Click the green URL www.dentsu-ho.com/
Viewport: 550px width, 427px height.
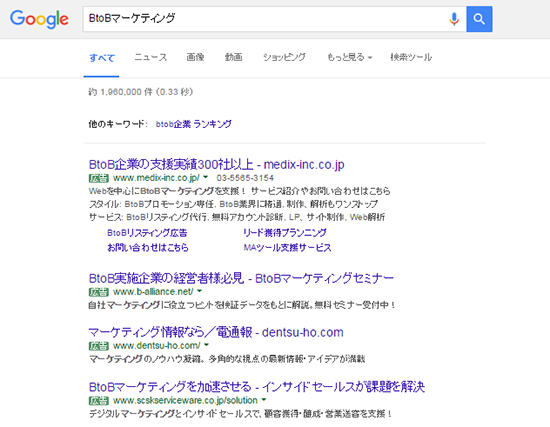(x=157, y=346)
